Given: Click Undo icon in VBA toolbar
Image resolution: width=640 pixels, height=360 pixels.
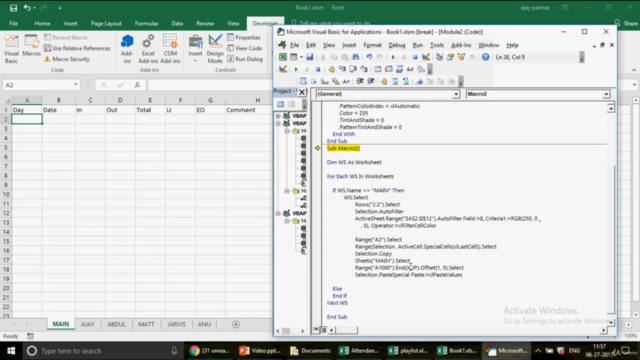Looking at the screenshot, I should tap(369, 57).
